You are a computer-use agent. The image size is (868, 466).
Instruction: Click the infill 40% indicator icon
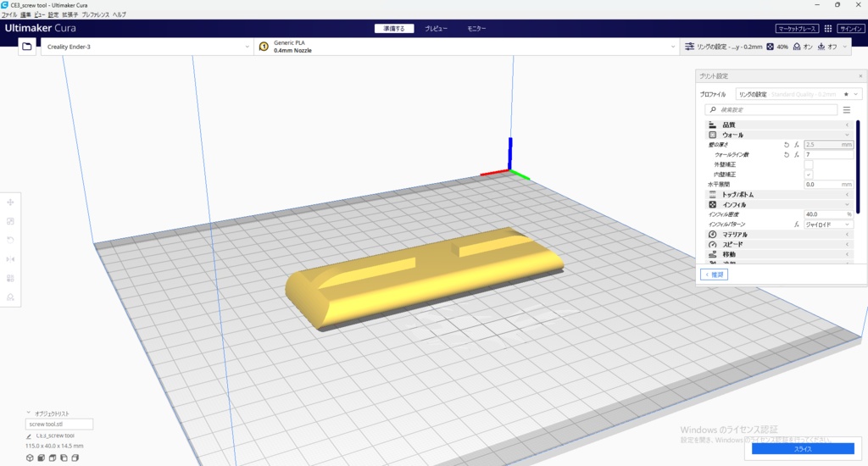(x=770, y=47)
